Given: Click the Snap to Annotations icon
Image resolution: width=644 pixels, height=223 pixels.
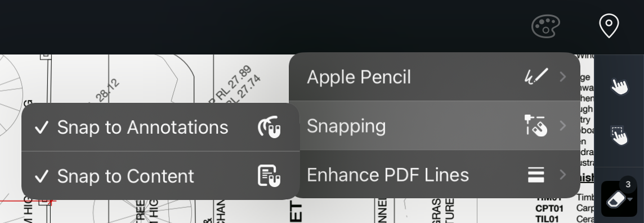Looking at the screenshot, I should coord(269,127).
